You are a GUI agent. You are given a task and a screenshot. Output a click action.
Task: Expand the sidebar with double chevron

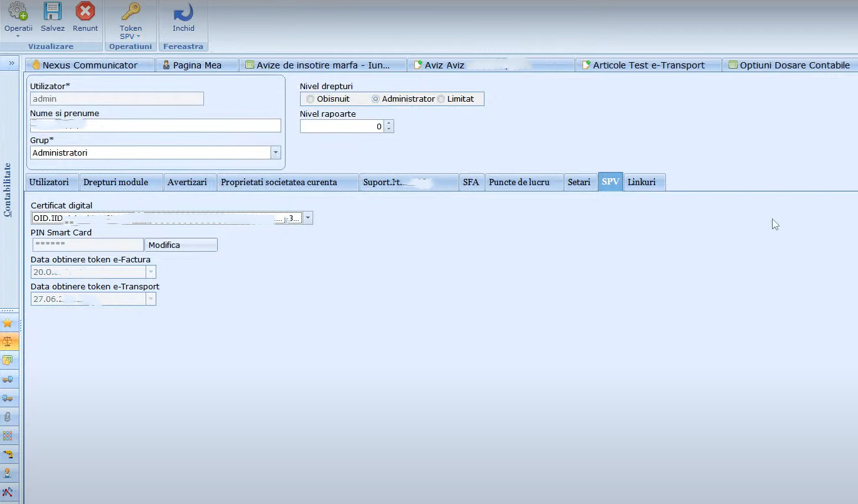11,63
